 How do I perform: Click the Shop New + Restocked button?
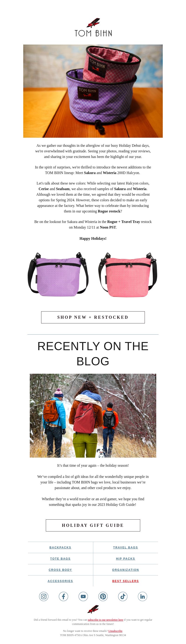click(x=93, y=317)
